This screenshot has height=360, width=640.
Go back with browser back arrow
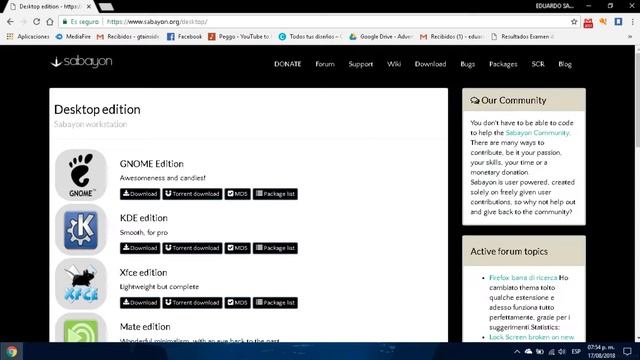tap(10, 22)
